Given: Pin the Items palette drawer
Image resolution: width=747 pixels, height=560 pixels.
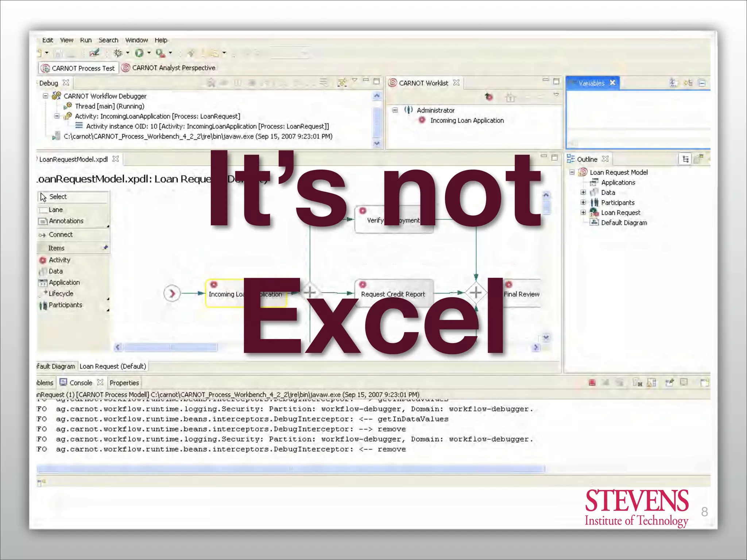Looking at the screenshot, I should pos(105,248).
